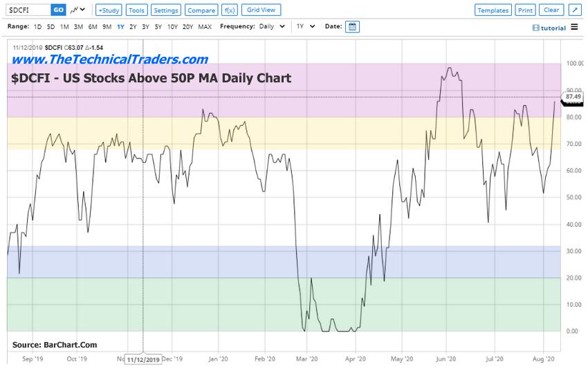Screen dimensions: 588x369
Task: Open the 1Y period dropdown
Action: [306, 27]
